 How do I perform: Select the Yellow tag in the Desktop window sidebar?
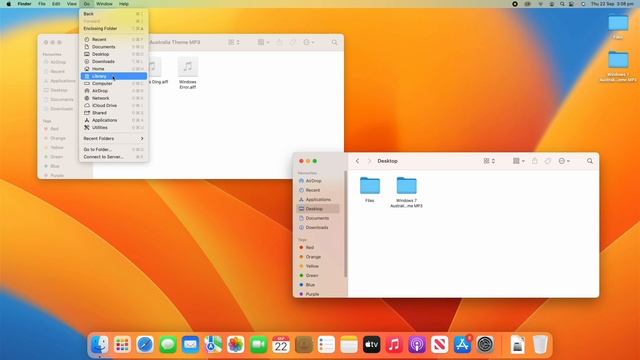[x=318, y=267]
